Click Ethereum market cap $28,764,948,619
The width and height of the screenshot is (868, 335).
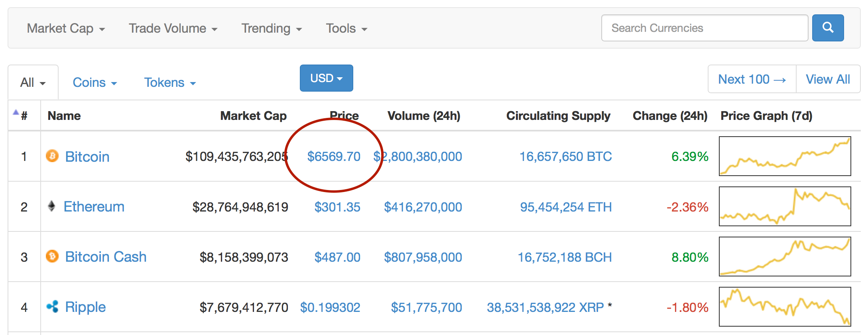(x=240, y=207)
